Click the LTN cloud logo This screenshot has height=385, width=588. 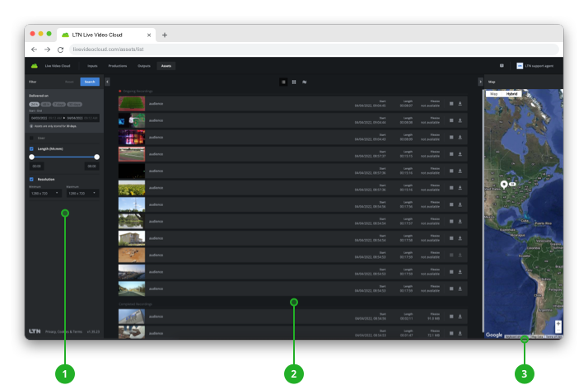pos(35,65)
